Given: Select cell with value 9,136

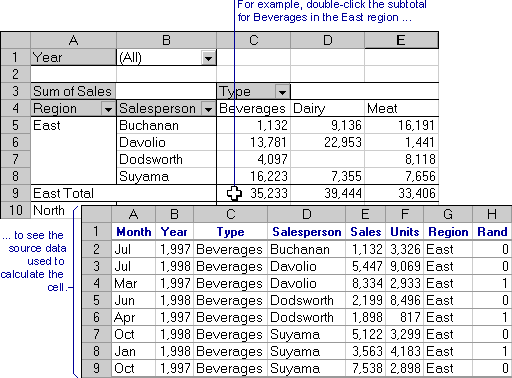Looking at the screenshot, I should point(327,126).
